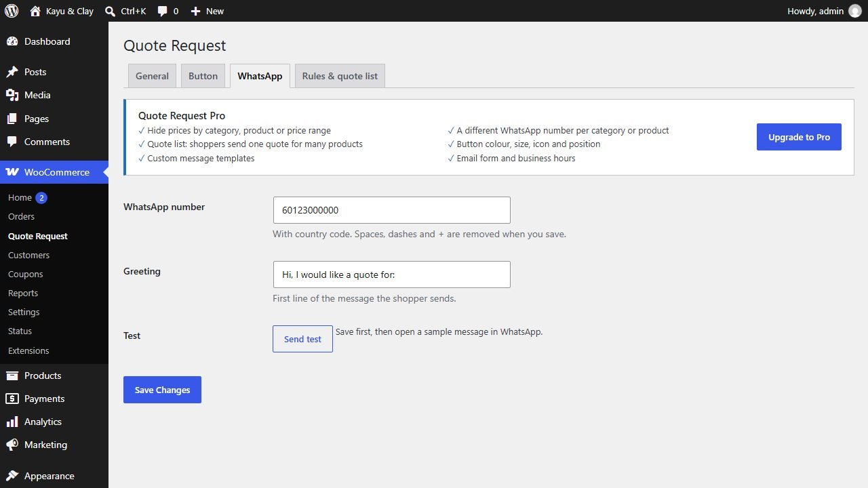The image size is (868, 488).
Task: Open admin user avatar
Action: pos(854,11)
